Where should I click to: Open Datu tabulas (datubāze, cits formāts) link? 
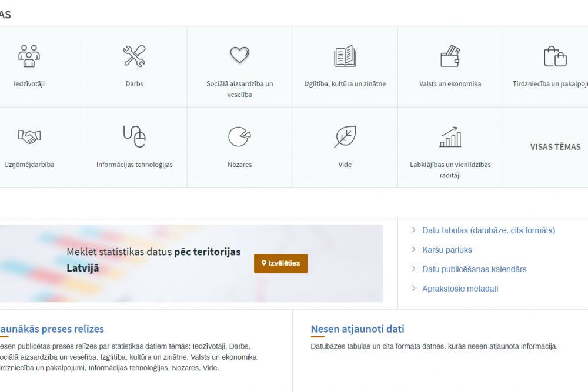point(489,230)
